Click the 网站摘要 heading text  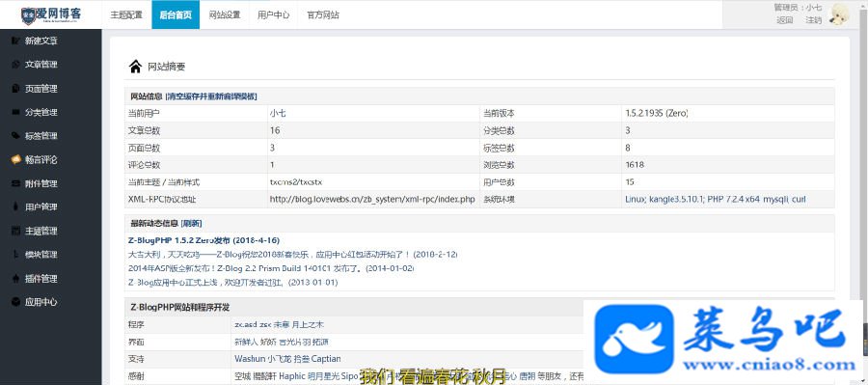click(166, 67)
